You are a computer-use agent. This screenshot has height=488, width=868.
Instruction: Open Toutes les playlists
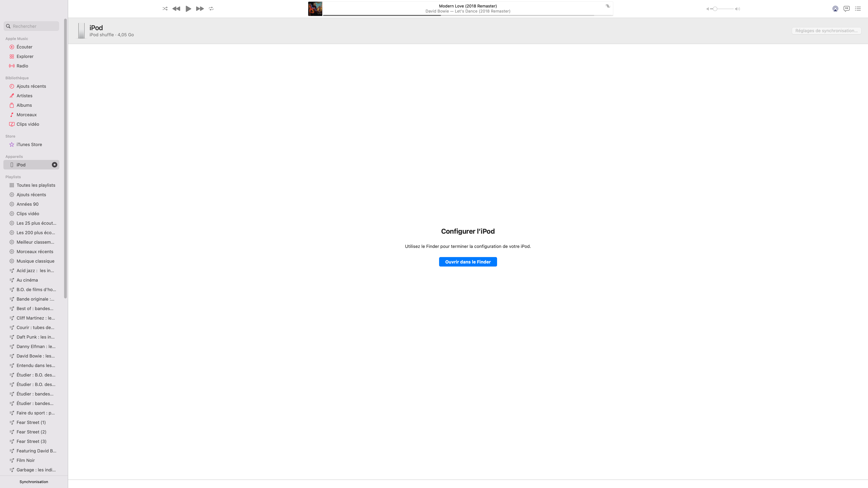click(31, 185)
